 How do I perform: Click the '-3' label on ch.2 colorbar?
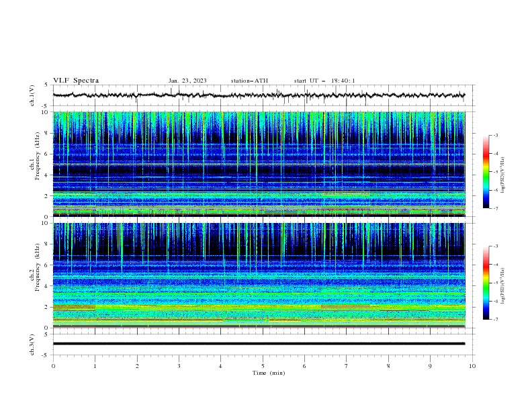tap(496, 246)
